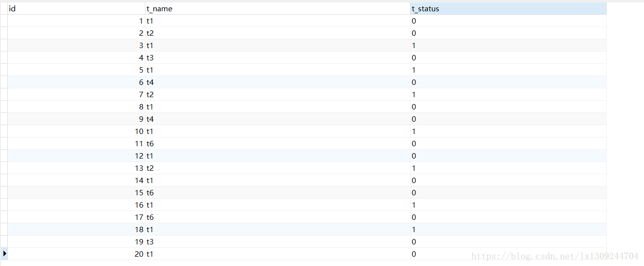
Task: Select the id cell with value 13
Action: (76, 168)
